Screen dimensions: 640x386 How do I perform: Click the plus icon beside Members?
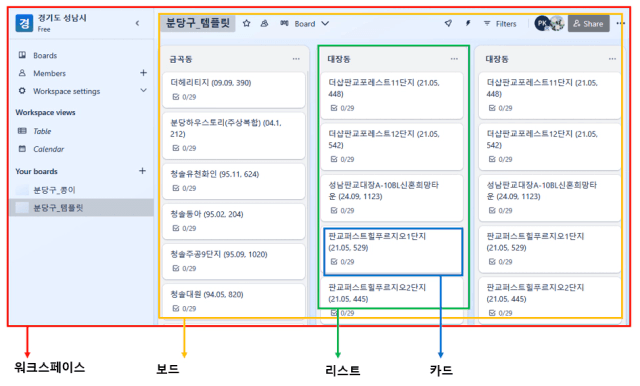[x=143, y=73]
